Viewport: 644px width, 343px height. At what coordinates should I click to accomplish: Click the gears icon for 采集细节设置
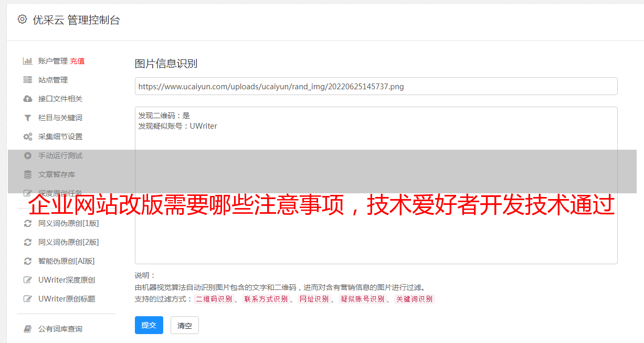tap(28, 137)
